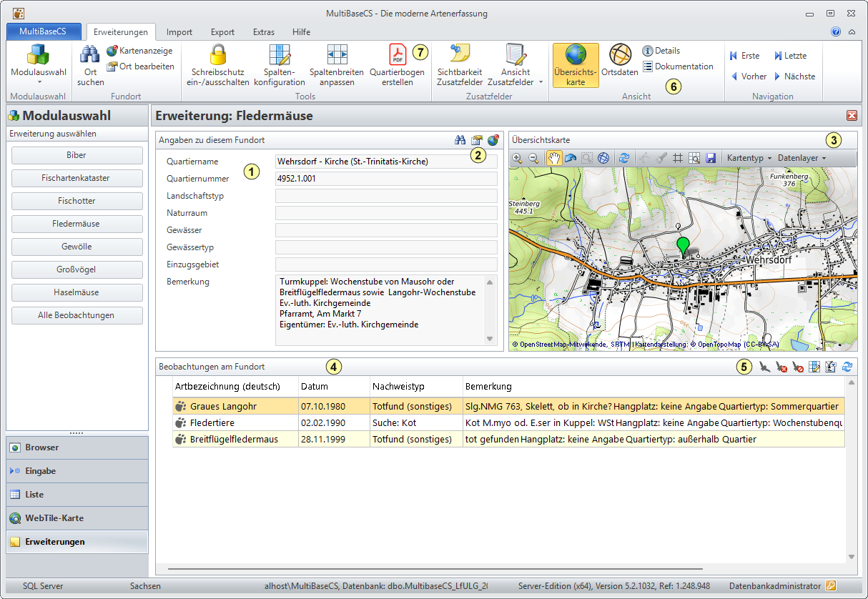The height and width of the screenshot is (599, 868).
Task: Click Ort bearbeiten in the ribbon
Action: [140, 66]
